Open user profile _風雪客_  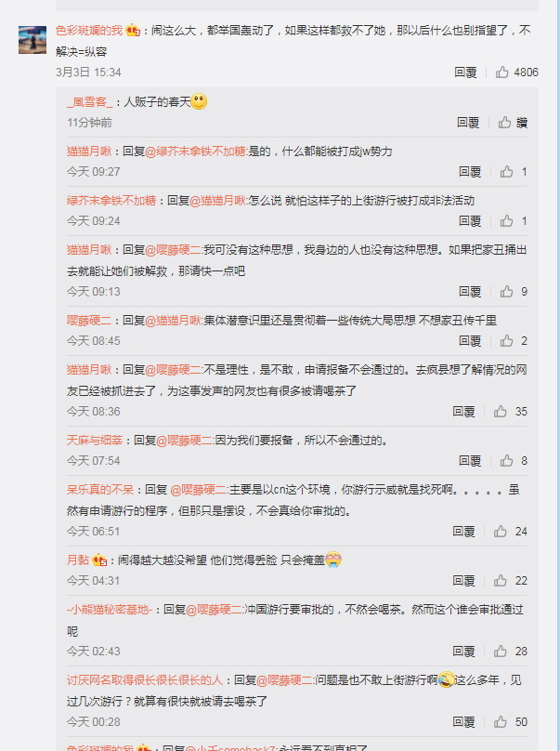[90, 102]
